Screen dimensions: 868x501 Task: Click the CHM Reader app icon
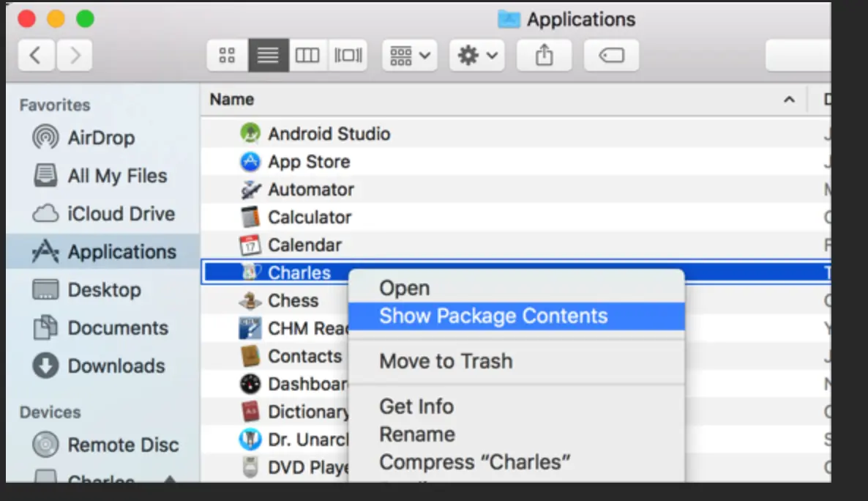click(250, 328)
